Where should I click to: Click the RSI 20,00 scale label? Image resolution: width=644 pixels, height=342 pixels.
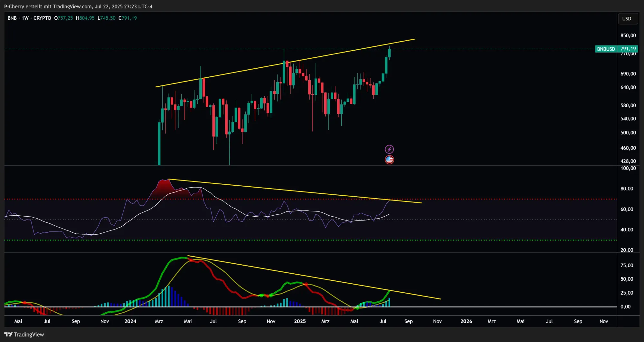(x=627, y=250)
